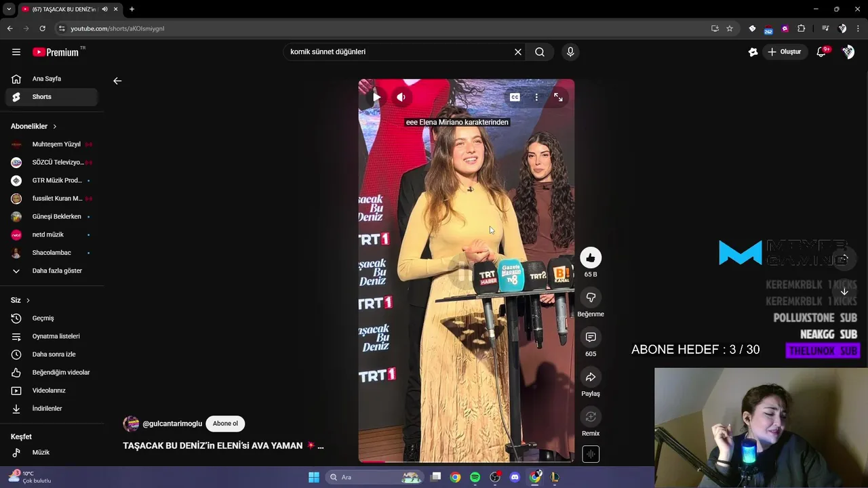Viewport: 868px width, 488px height.
Task: Go back using the left arrow above the short
Action: click(117, 81)
